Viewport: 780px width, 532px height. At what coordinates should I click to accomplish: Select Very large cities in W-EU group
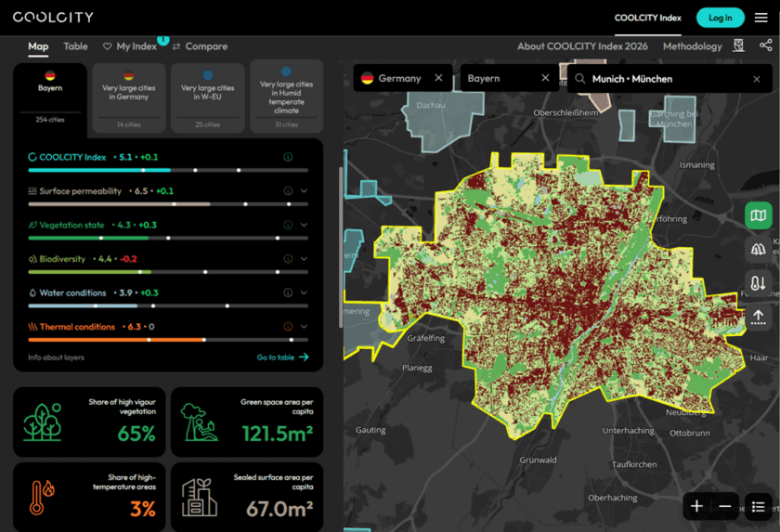207,97
